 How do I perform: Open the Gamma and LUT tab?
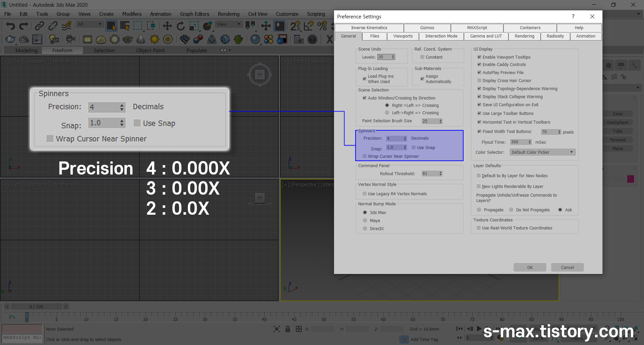pyautogui.click(x=486, y=36)
